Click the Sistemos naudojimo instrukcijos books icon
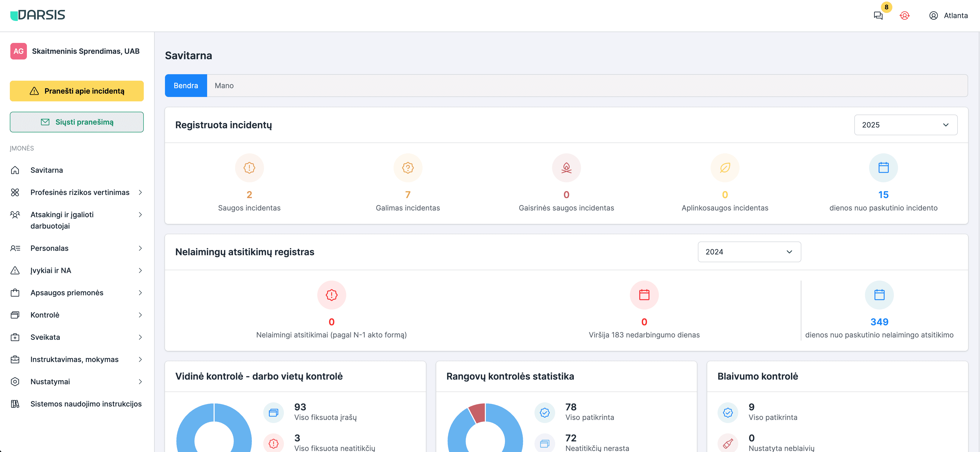The height and width of the screenshot is (452, 980). coord(15,404)
